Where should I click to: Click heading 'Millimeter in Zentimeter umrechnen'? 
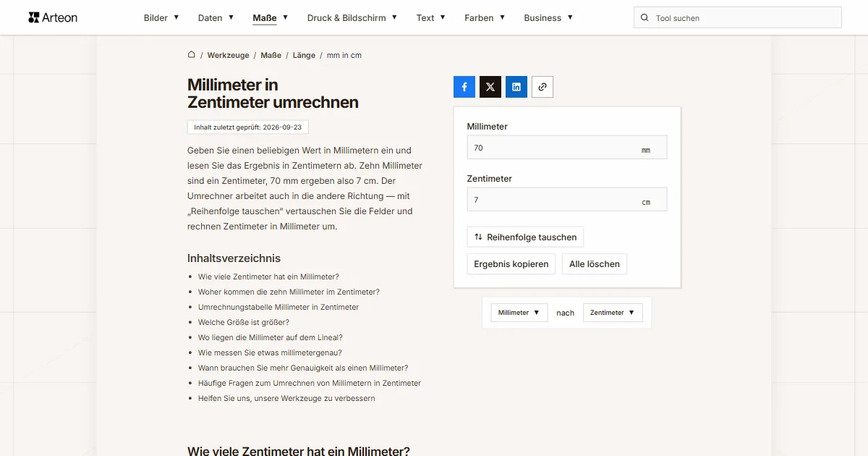[273, 93]
